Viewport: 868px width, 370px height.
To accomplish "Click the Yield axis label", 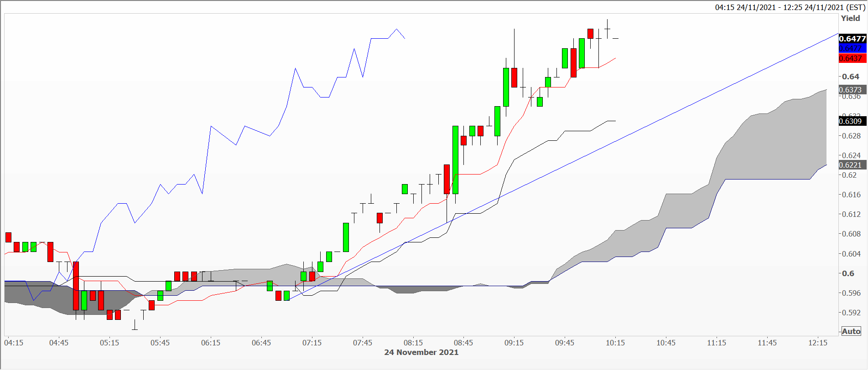I will [851, 18].
